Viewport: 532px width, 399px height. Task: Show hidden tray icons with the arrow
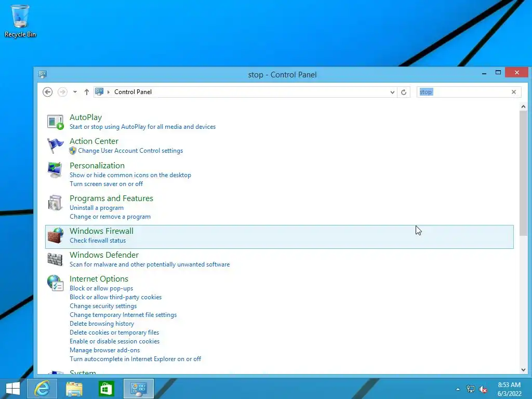(458, 389)
